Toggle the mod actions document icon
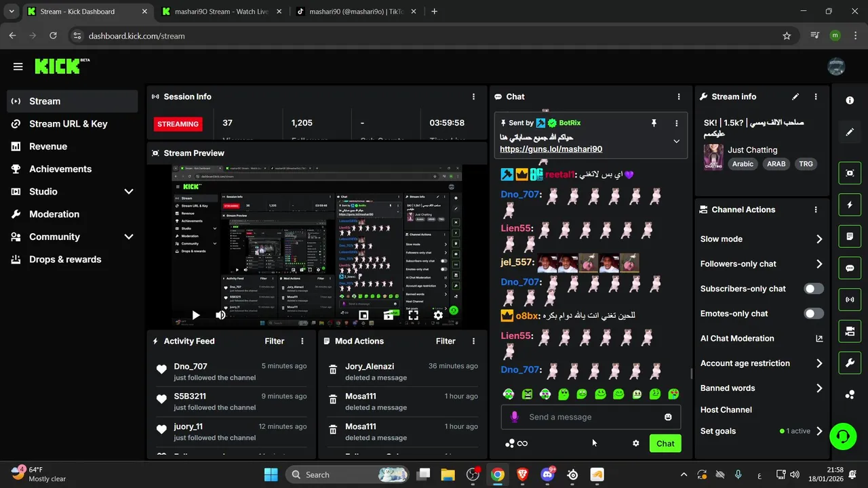The width and height of the screenshot is (868, 488). coord(850,237)
